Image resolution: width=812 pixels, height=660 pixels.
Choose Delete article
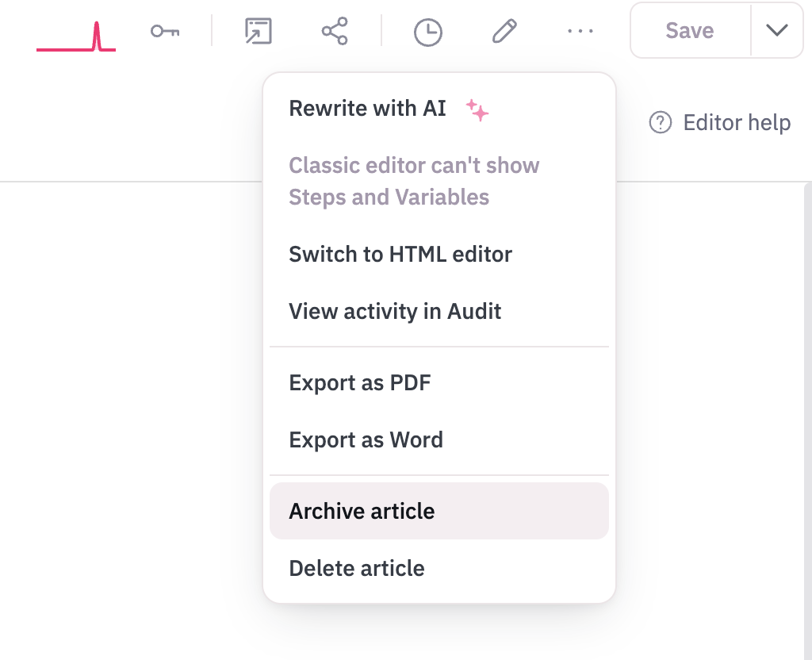pos(439,568)
